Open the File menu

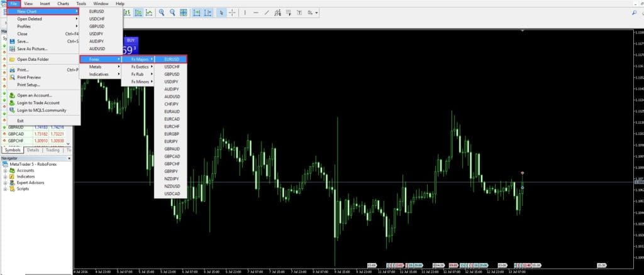(x=14, y=4)
